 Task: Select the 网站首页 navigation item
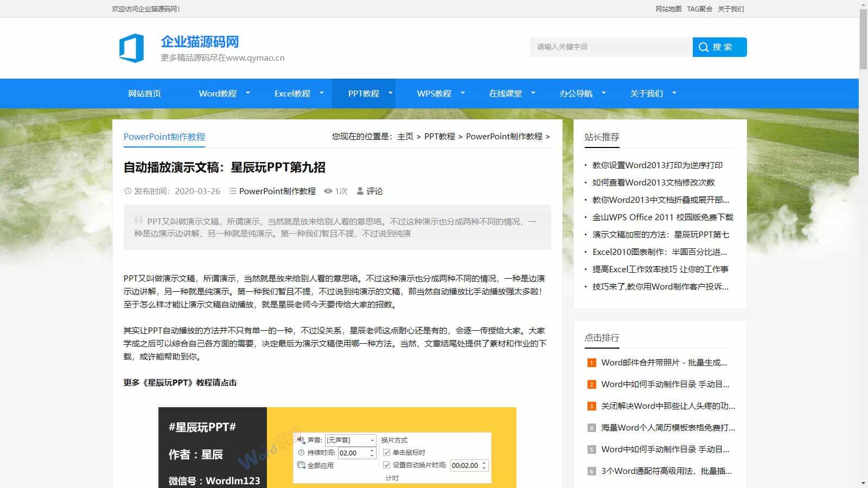(x=144, y=93)
